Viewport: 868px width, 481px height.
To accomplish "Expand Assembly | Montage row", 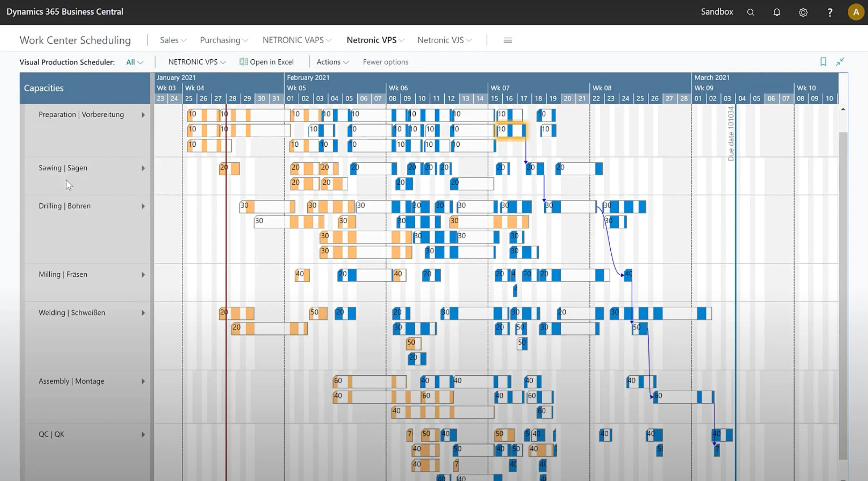I will click(143, 381).
